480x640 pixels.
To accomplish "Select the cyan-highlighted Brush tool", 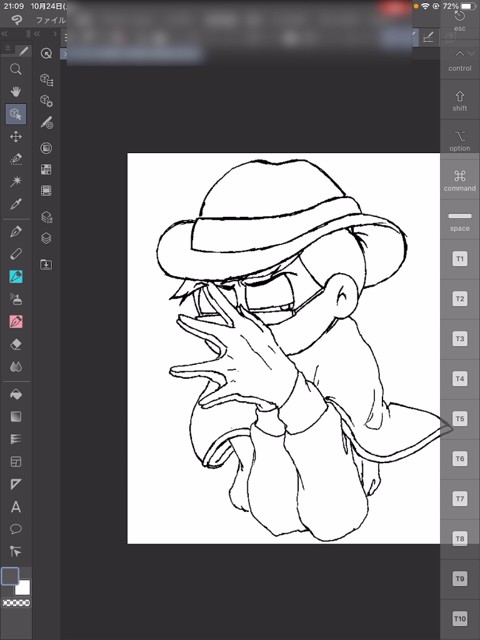I will pos(16,276).
